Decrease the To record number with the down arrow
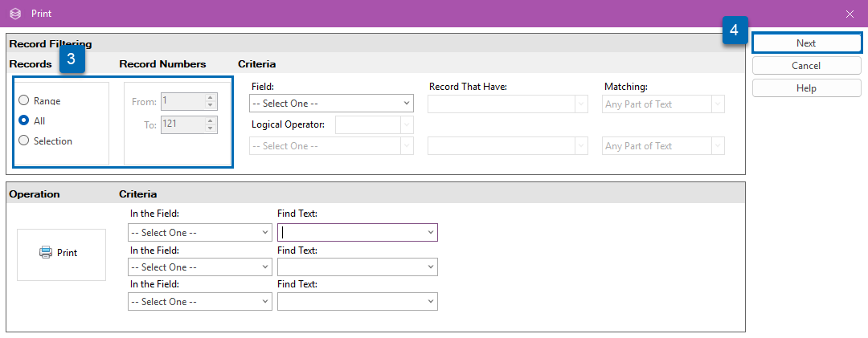Screen dimensions: 868x338 coord(210,129)
